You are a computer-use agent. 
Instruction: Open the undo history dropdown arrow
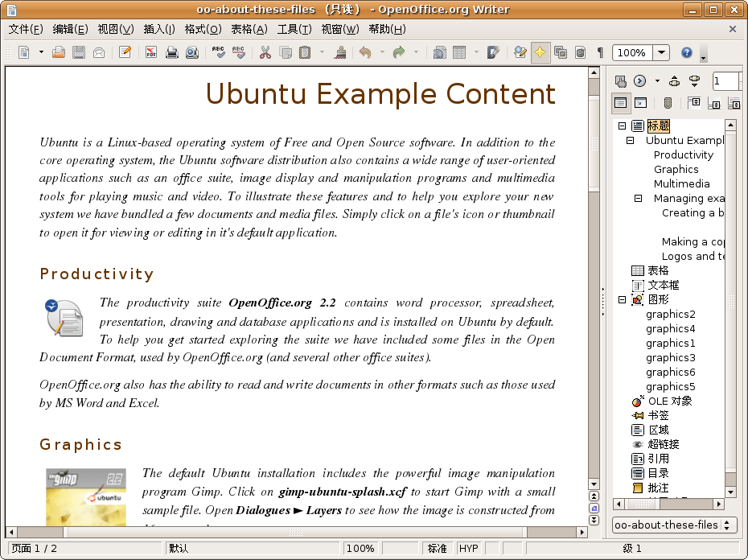coord(382,52)
